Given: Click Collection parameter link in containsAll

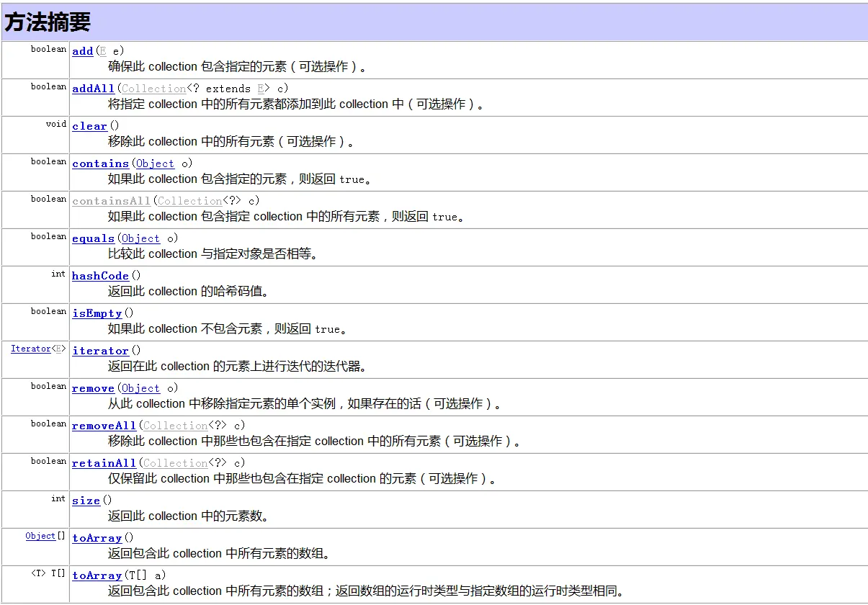Looking at the screenshot, I should (190, 201).
